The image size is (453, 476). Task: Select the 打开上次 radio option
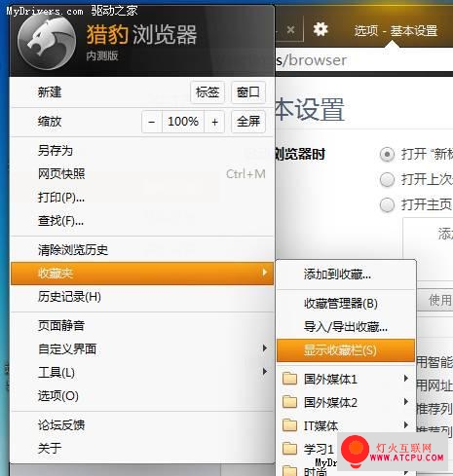click(x=387, y=179)
